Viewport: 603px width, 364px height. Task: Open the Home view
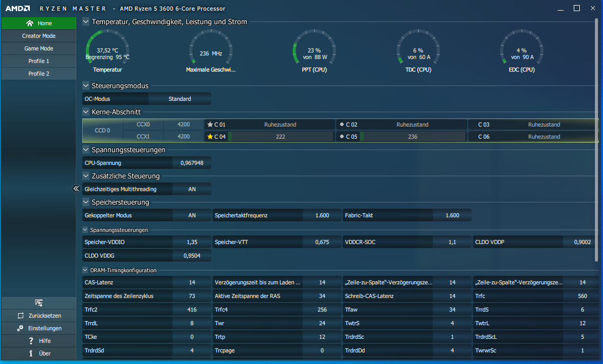pyautogui.click(x=38, y=23)
